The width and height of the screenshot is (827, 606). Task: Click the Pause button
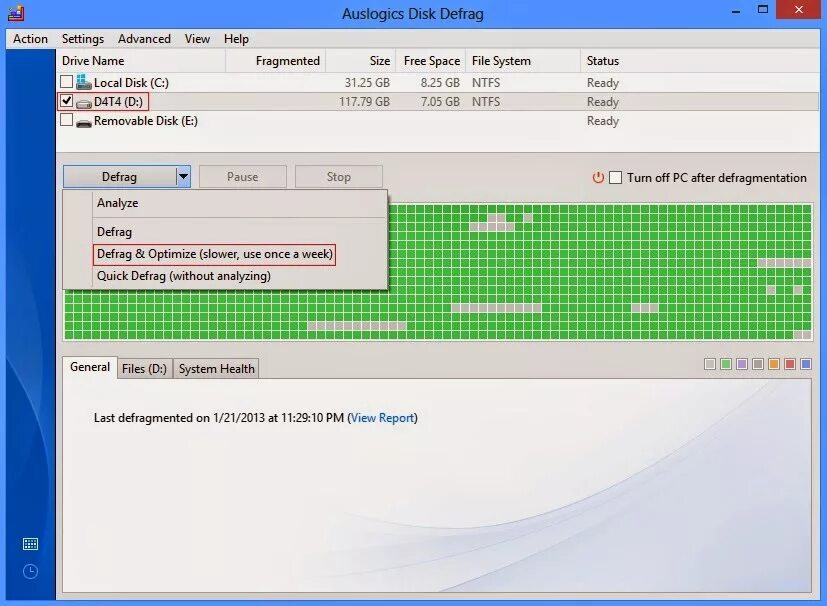pyautogui.click(x=243, y=177)
